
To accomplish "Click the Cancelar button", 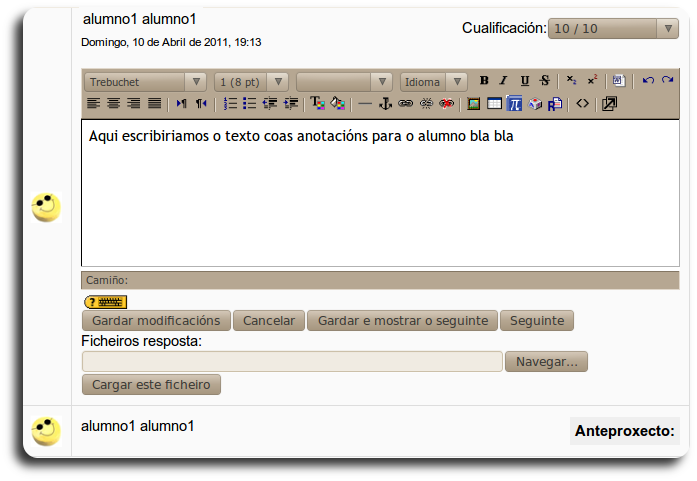I will click(x=269, y=321).
